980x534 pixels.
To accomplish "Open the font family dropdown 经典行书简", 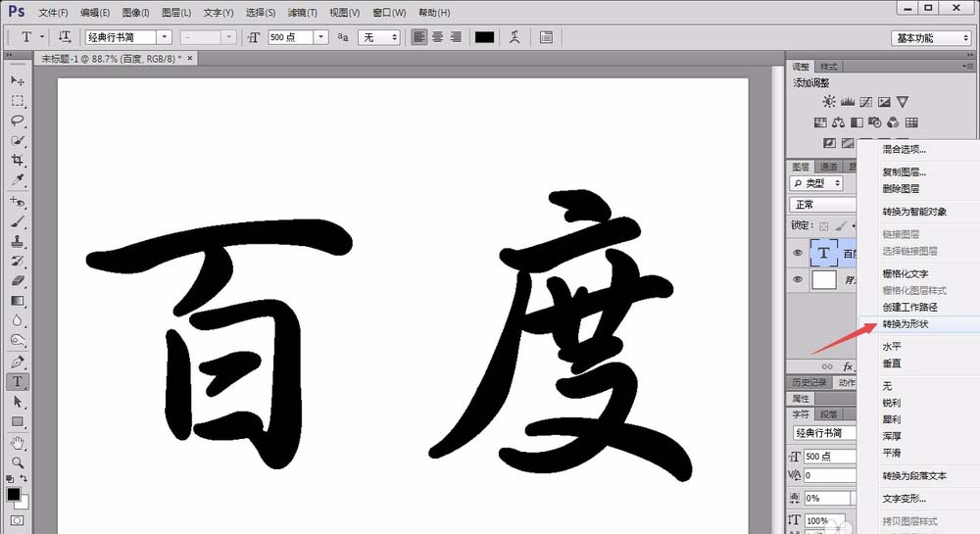I will 165,37.
